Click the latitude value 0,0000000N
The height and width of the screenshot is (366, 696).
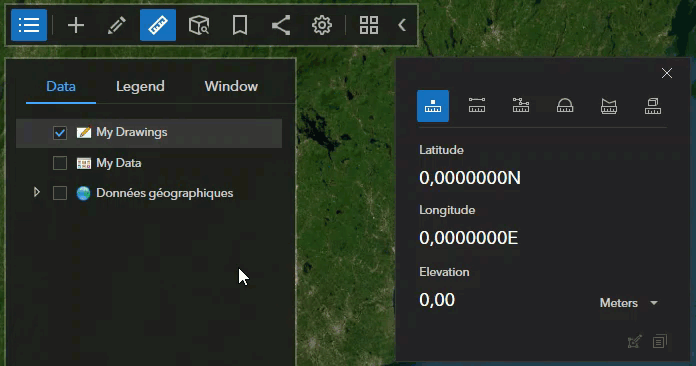pyautogui.click(x=470, y=178)
